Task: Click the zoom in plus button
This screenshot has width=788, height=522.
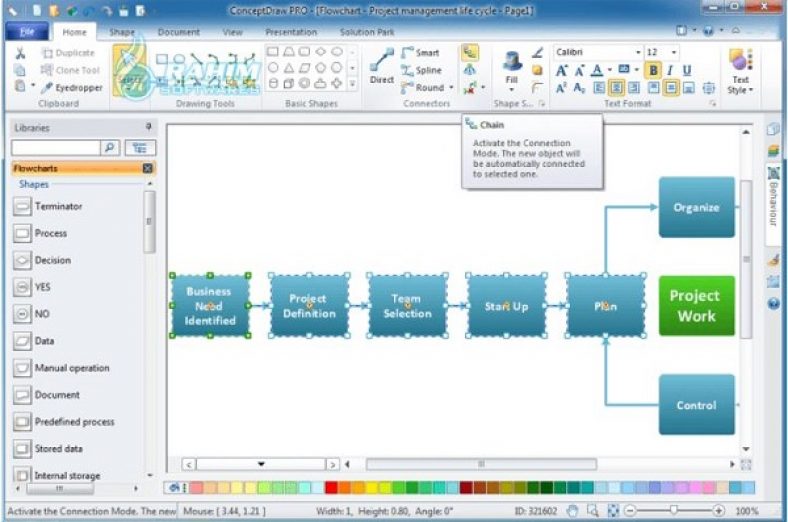Action: click(719, 511)
